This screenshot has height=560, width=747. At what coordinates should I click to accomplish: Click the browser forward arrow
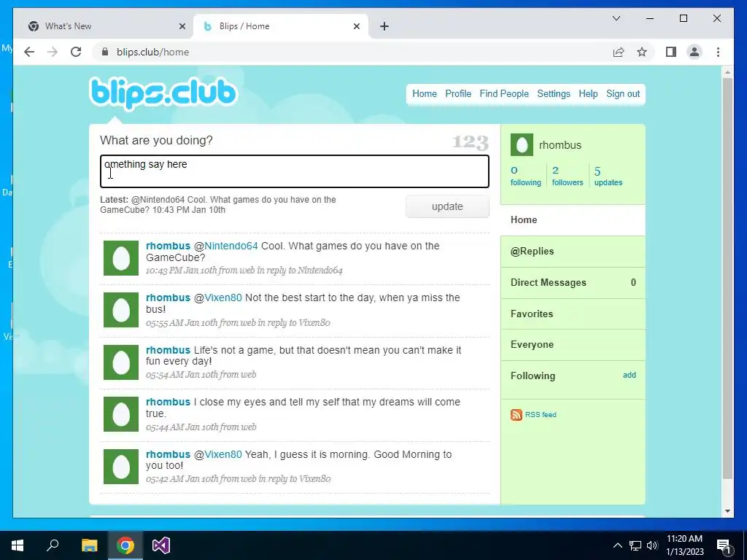[53, 52]
